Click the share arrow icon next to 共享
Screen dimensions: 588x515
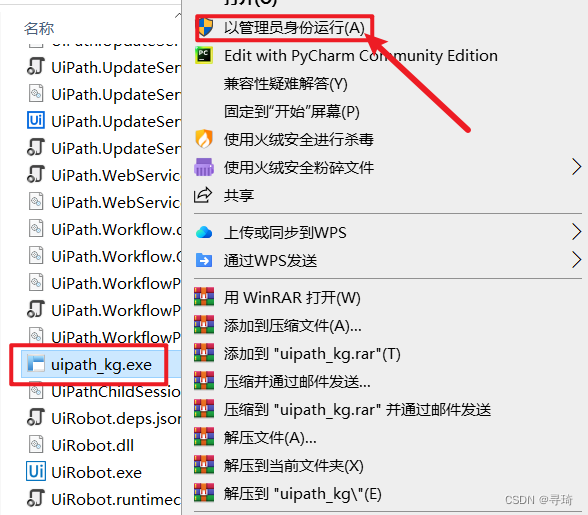203,195
